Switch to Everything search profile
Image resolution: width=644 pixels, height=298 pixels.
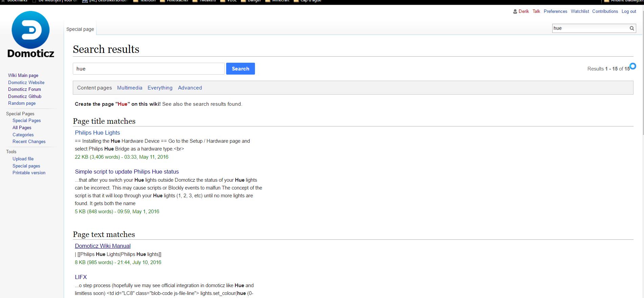[160, 87]
